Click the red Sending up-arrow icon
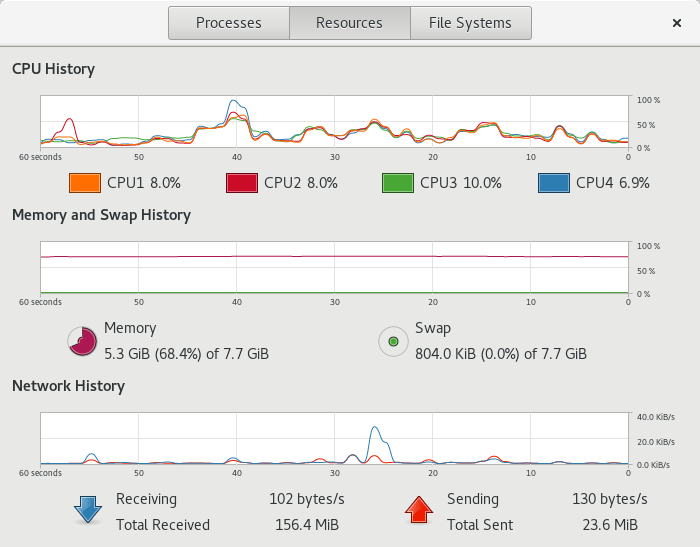The height and width of the screenshot is (547, 700). pos(418,510)
